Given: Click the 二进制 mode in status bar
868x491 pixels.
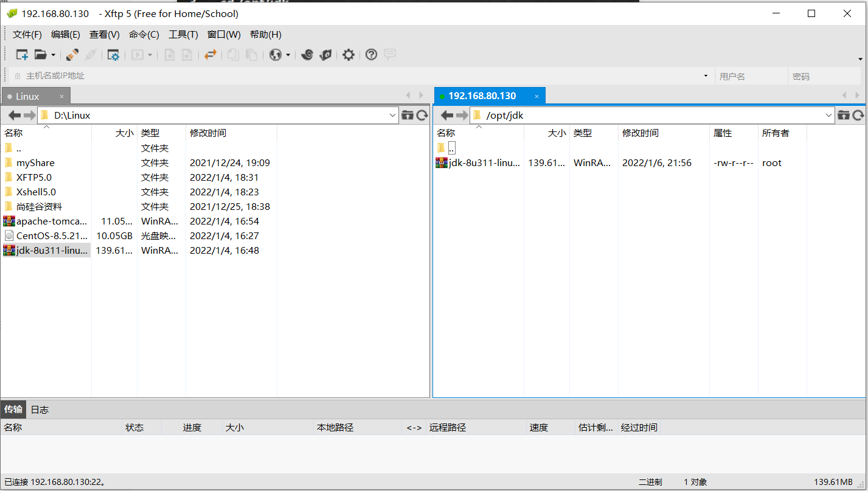Looking at the screenshot, I should [x=650, y=482].
